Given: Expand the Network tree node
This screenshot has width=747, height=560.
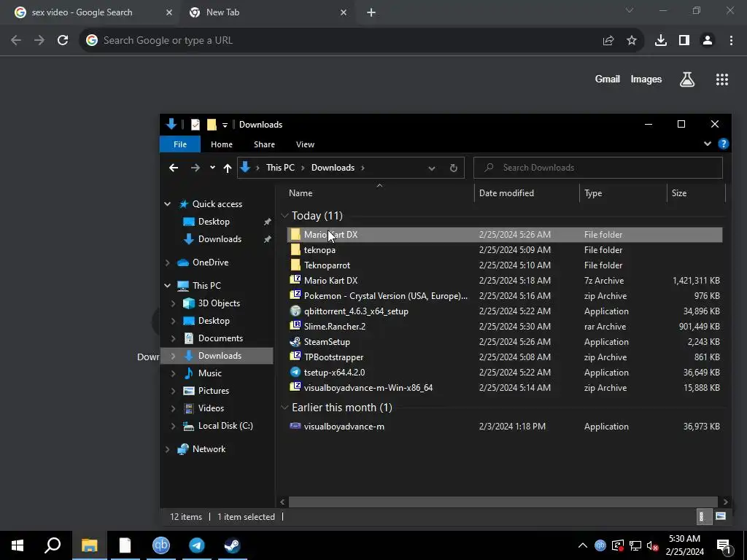Looking at the screenshot, I should click(167, 449).
